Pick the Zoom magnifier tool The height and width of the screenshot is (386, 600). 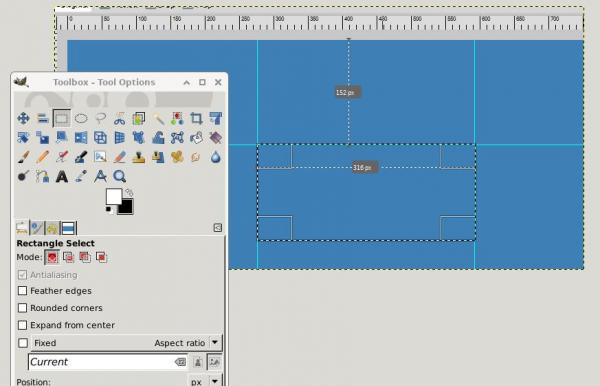click(119, 176)
